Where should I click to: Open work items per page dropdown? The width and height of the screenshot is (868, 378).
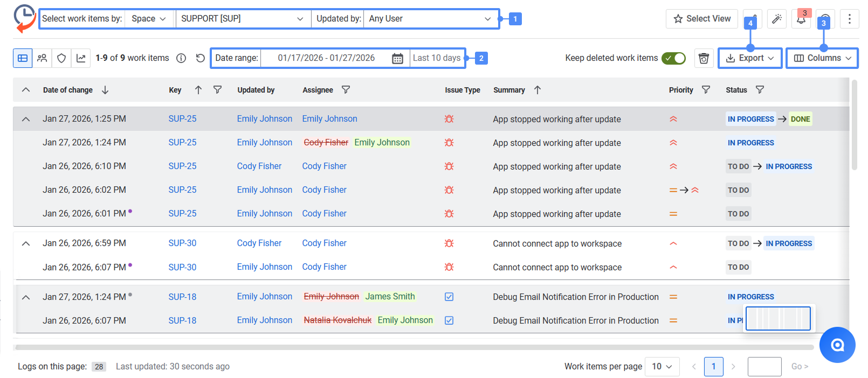tap(662, 367)
